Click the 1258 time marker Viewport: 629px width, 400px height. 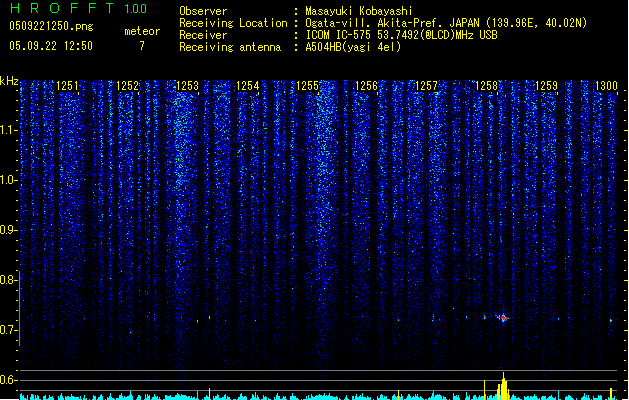coord(486,86)
